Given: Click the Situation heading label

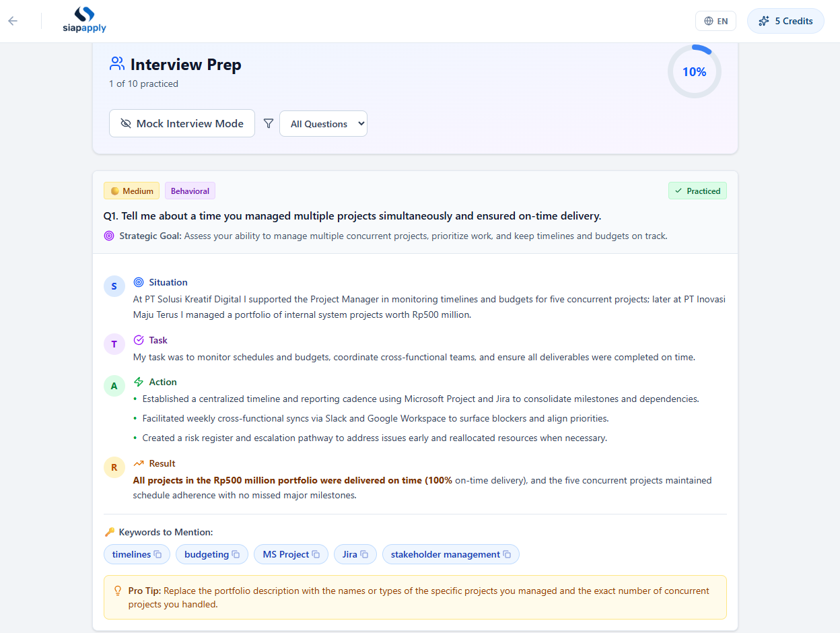Looking at the screenshot, I should click(x=168, y=282).
